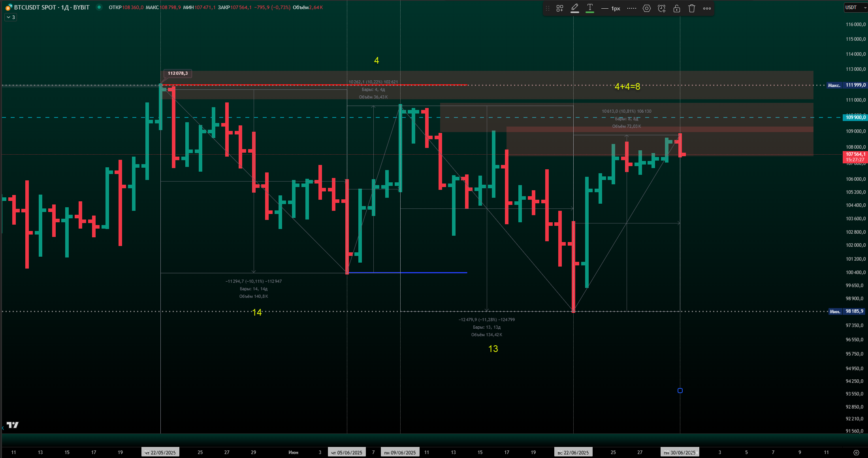Click the ОТКР 108360,0 open value

coord(126,8)
